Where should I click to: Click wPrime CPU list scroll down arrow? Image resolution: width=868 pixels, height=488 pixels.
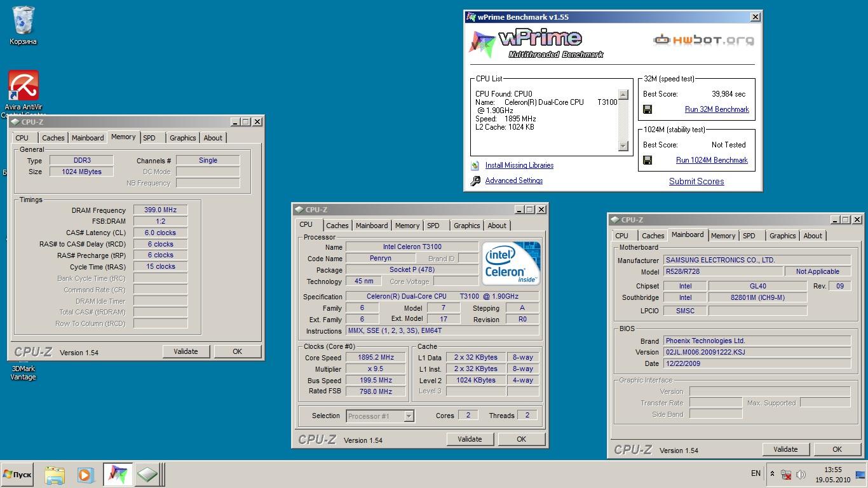pos(623,146)
